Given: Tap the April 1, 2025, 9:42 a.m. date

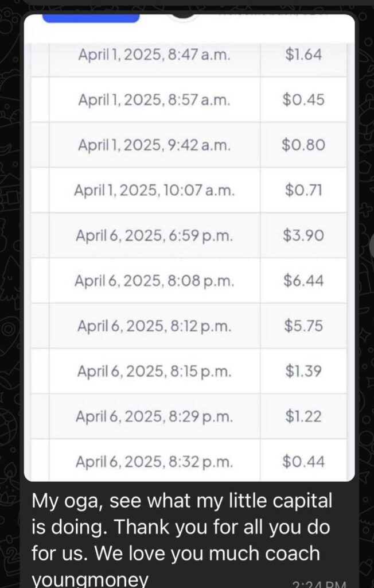Looking at the screenshot, I should coord(154,145).
